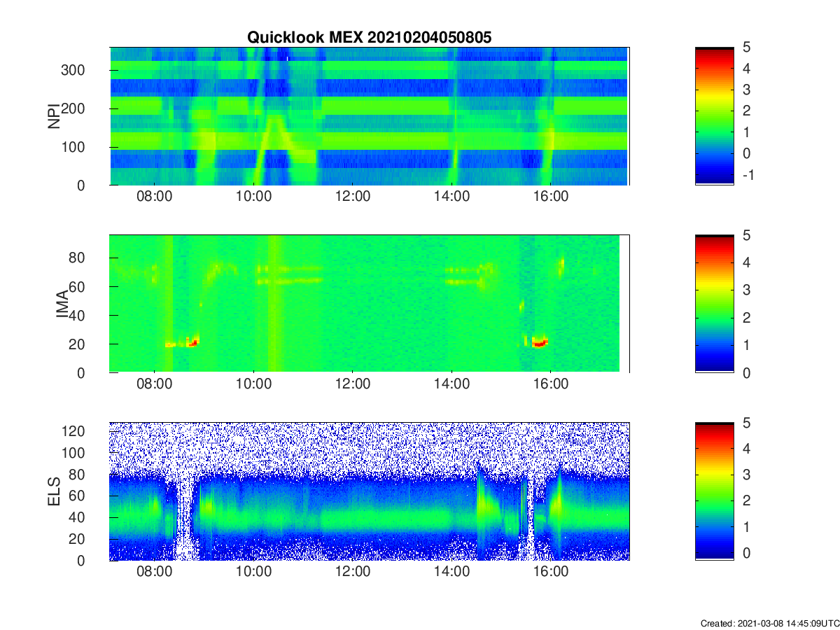This screenshot has width=840, height=630.
Task: Click the '2' label on ELS colorbar
Action: click(746, 500)
